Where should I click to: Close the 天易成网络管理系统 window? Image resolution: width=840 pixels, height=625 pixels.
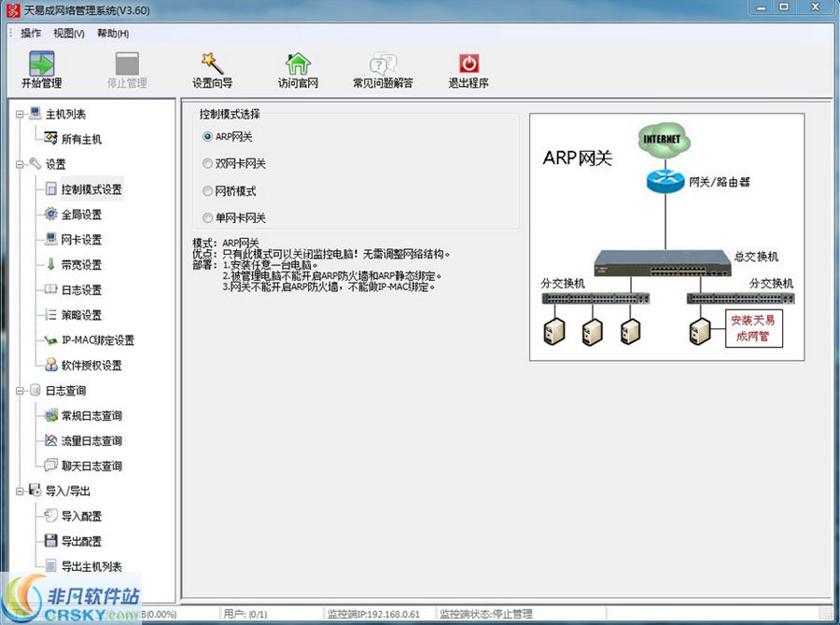tap(816, 7)
